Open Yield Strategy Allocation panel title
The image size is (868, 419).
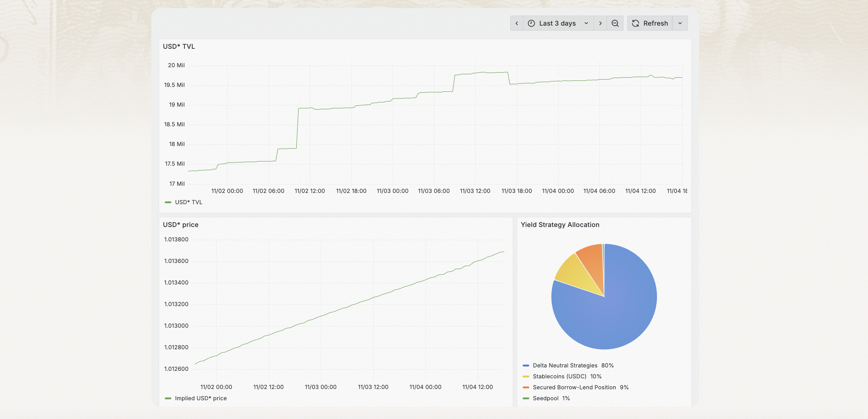560,225
